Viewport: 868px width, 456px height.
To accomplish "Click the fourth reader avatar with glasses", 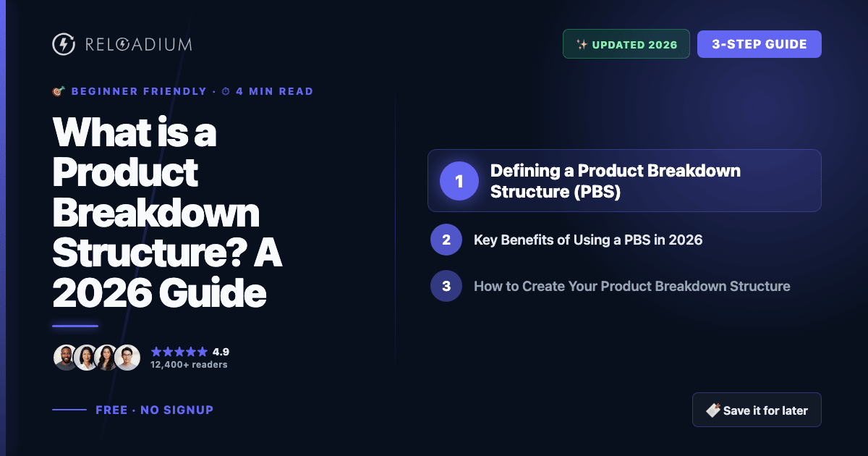I will [x=127, y=358].
